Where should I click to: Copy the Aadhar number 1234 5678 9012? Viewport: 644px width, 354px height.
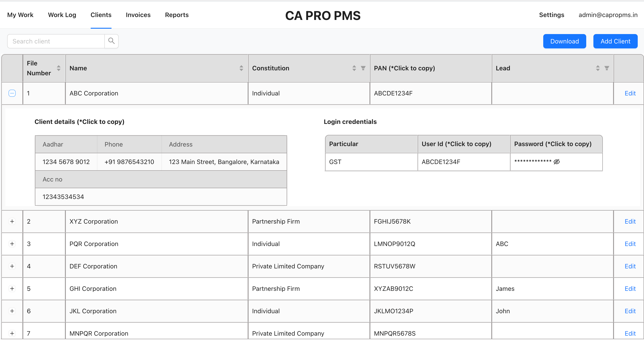pos(66,162)
